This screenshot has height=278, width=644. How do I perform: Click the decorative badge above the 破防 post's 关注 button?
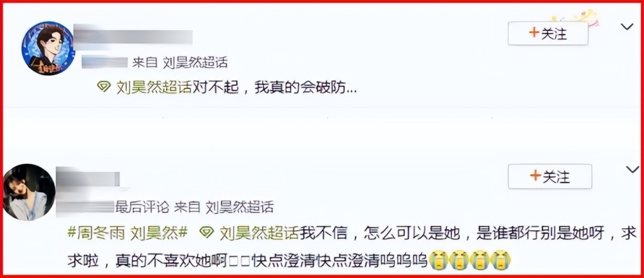[575, 17]
